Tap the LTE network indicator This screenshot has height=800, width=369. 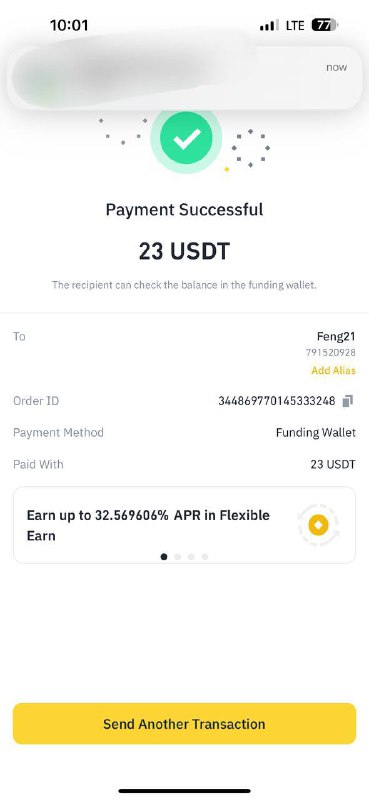[x=295, y=26]
